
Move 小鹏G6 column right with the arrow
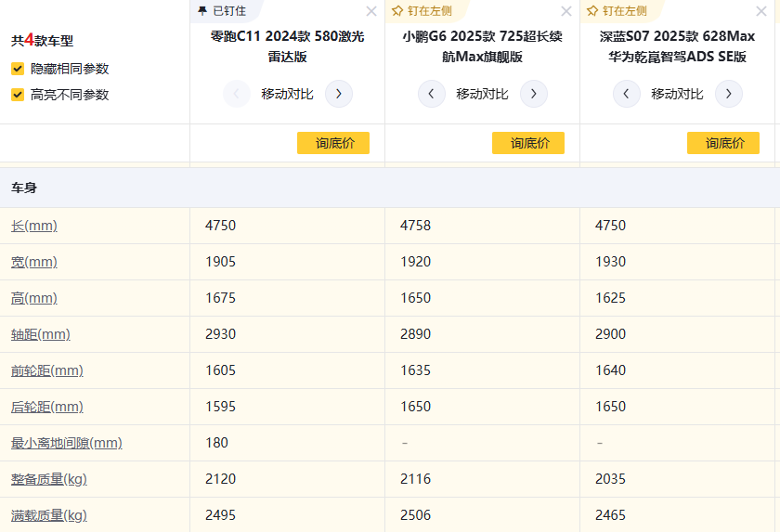click(534, 94)
